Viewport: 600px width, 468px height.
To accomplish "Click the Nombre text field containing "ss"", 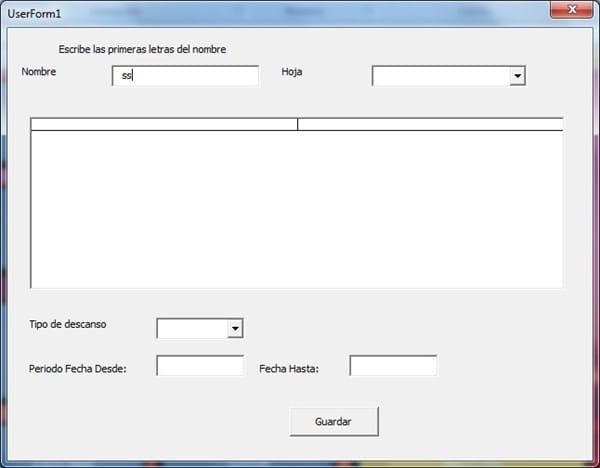I will point(185,76).
